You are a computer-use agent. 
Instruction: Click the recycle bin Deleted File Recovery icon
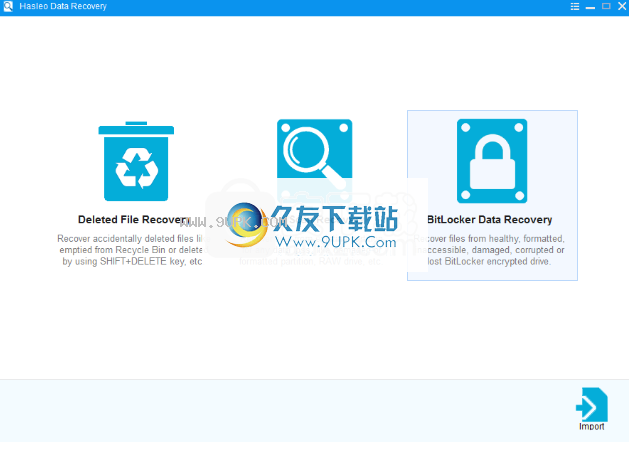(136, 162)
